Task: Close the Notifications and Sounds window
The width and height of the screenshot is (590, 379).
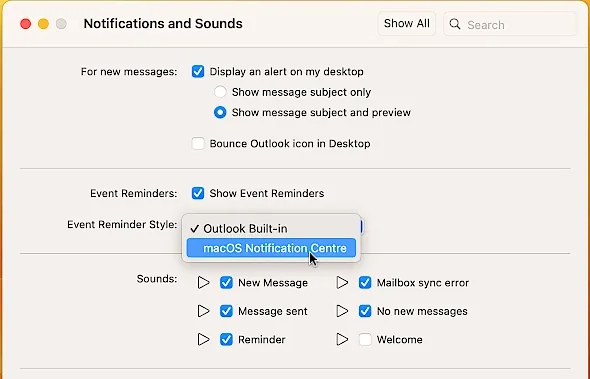Action: pos(26,24)
